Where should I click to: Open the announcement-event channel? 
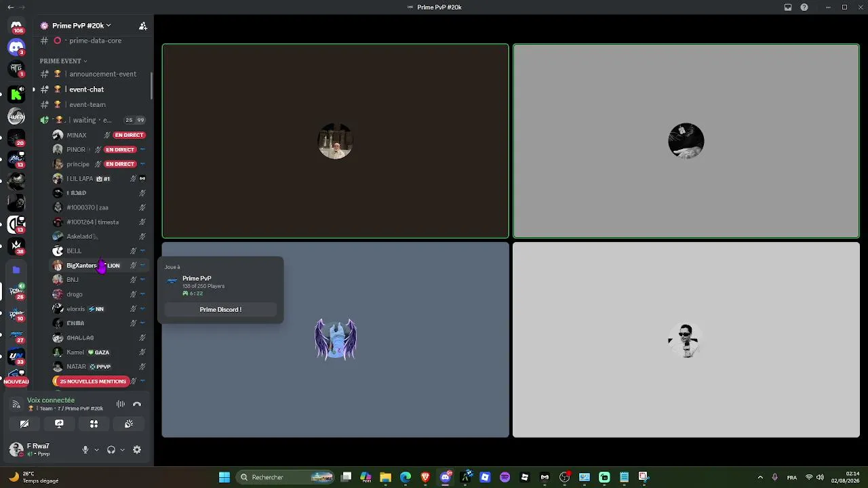[92, 74]
